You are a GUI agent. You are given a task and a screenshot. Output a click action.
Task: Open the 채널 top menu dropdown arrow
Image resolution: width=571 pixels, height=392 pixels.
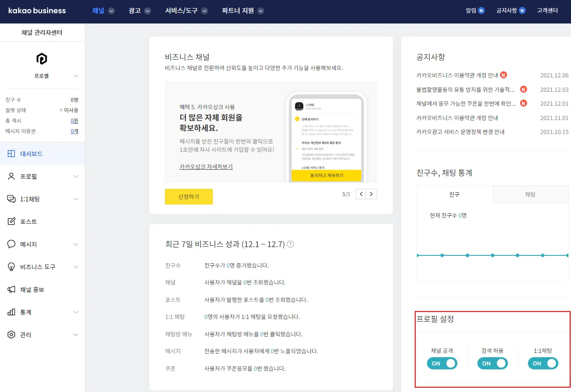pyautogui.click(x=111, y=11)
